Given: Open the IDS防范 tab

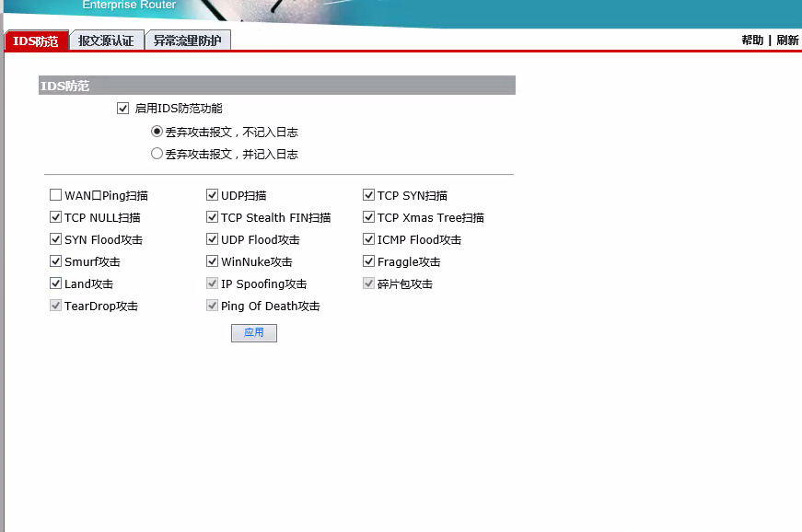Looking at the screenshot, I should [x=36, y=40].
